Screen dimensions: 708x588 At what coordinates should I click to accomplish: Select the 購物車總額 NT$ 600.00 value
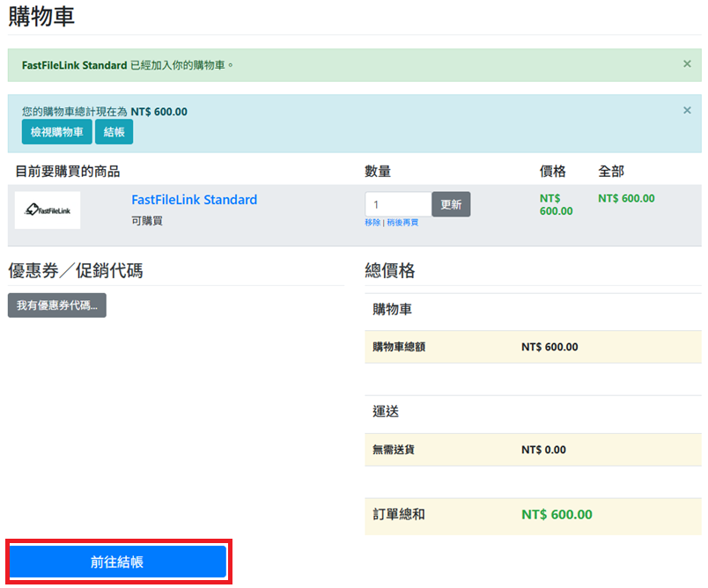pyautogui.click(x=549, y=347)
